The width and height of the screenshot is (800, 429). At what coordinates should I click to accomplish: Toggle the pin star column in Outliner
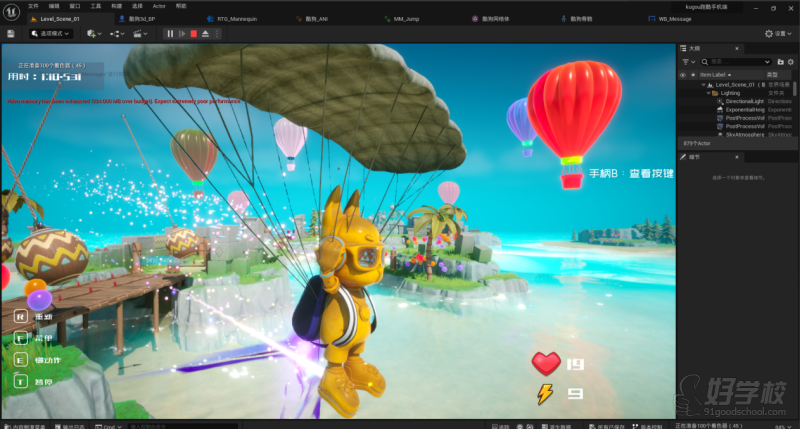pyautogui.click(x=691, y=74)
